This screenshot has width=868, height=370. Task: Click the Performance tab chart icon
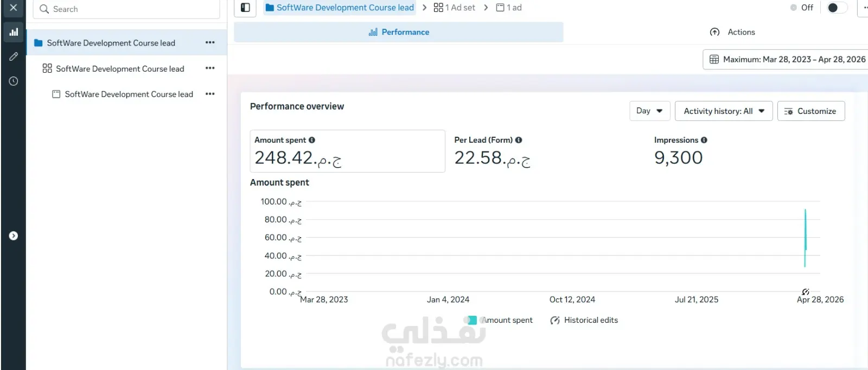(373, 32)
